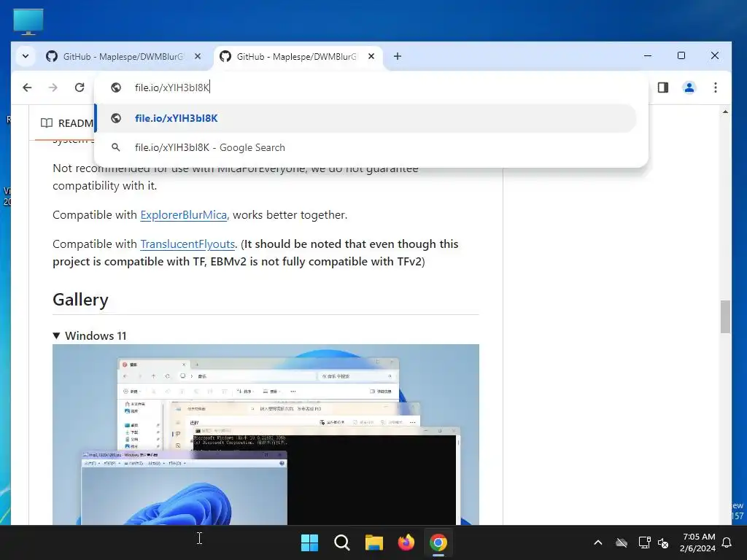This screenshot has height=560, width=747.
Task: Choose the file.io/xYIH3bI8K URL suggestion
Action: (x=366, y=118)
